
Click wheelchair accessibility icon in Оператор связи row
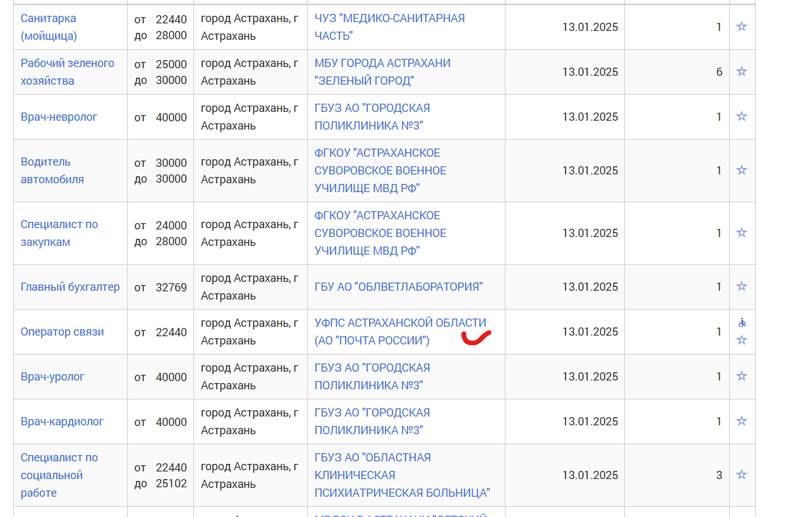click(x=742, y=322)
